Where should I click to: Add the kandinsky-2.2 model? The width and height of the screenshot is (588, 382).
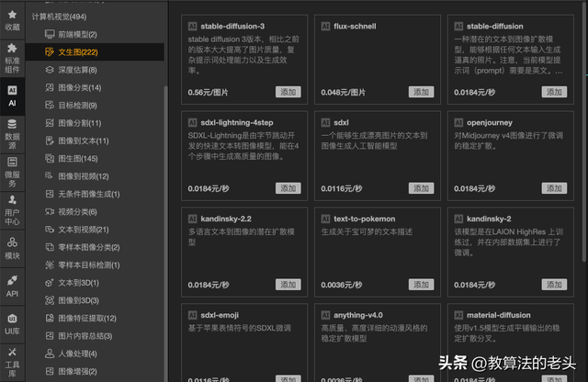click(x=288, y=285)
